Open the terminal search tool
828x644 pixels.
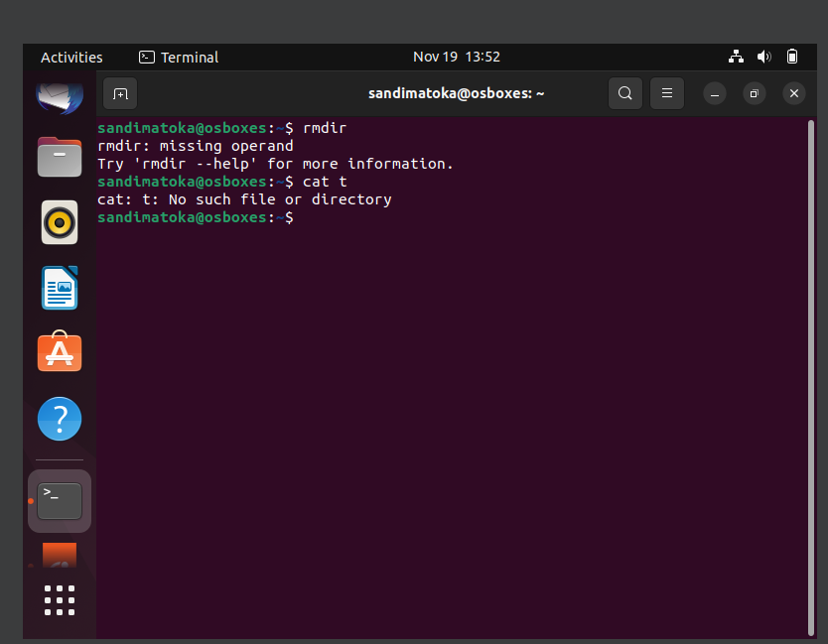coord(625,93)
